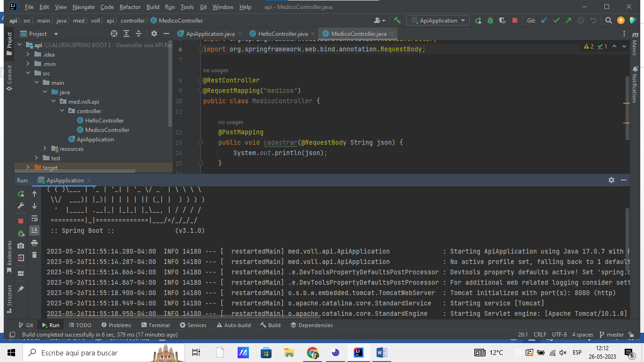The height and width of the screenshot is (362, 644).
Task: Collapse the med.voll.api package
Action: point(54,101)
